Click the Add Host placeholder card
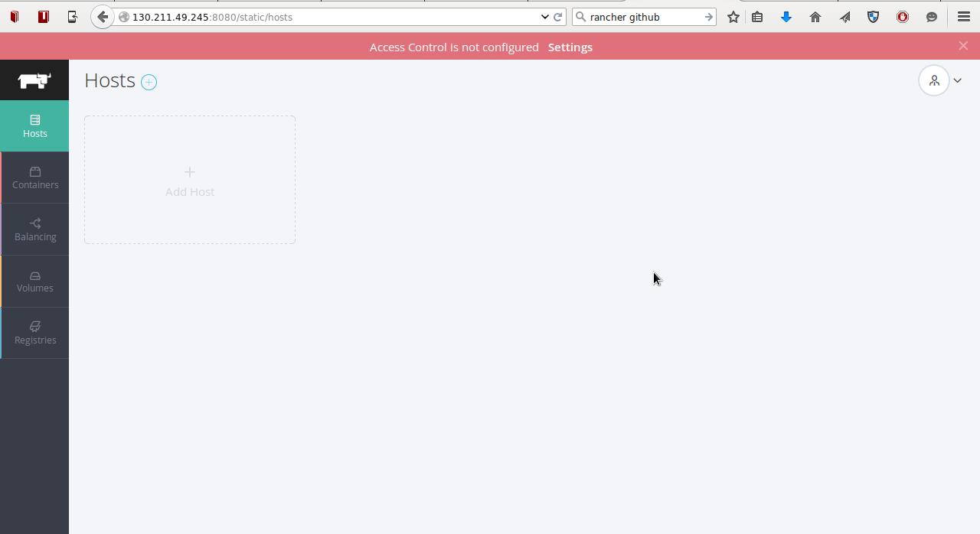 (190, 181)
